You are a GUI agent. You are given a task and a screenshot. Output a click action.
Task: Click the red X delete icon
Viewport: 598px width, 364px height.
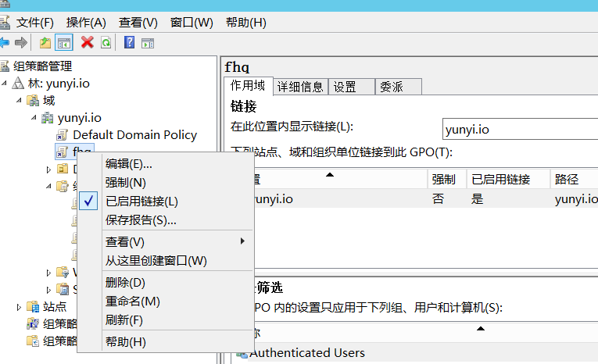87,42
